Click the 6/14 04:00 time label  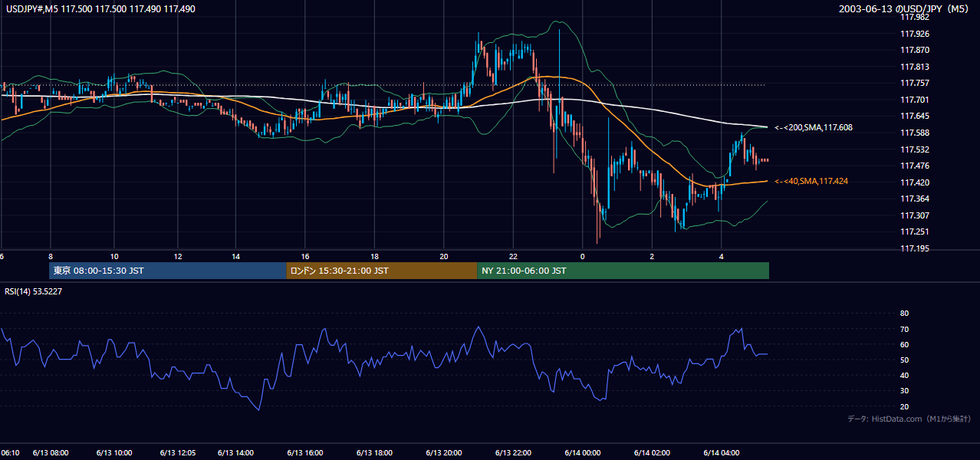click(722, 453)
